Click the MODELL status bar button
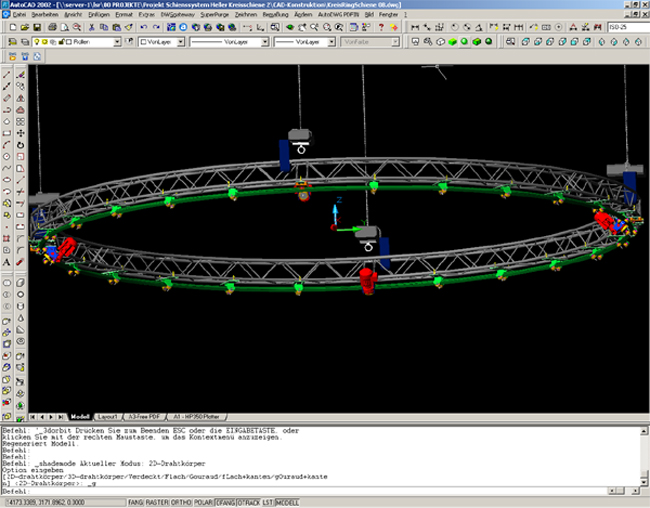 [286, 502]
